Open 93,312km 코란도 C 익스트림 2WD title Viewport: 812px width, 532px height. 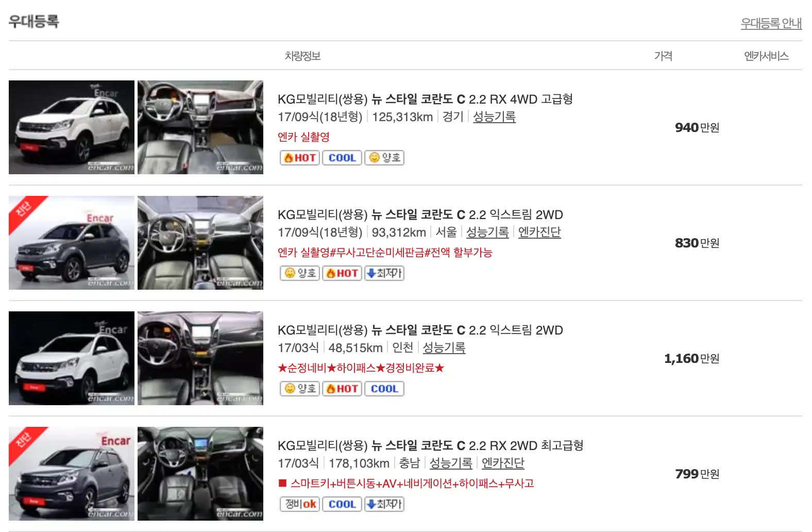coord(420,214)
